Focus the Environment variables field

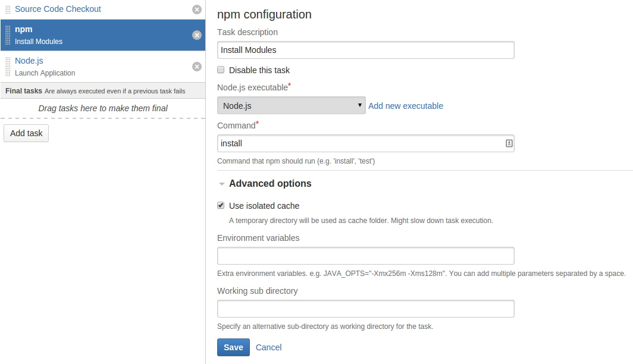click(x=366, y=256)
